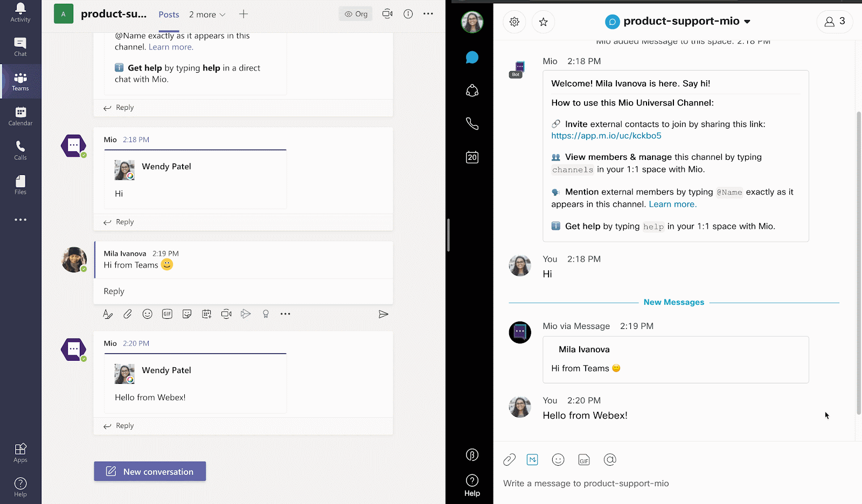Insert a mention in Webex compose
Screen dimensions: 862x504
610,459
